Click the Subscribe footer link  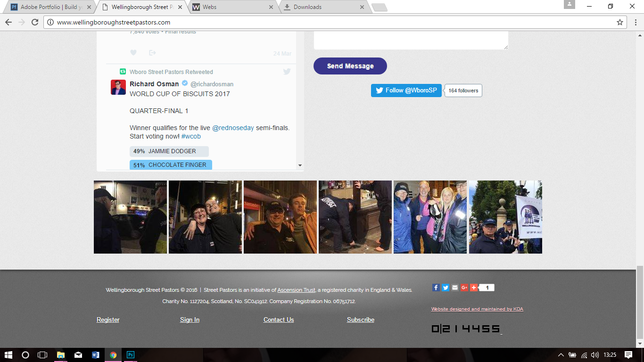tap(361, 320)
